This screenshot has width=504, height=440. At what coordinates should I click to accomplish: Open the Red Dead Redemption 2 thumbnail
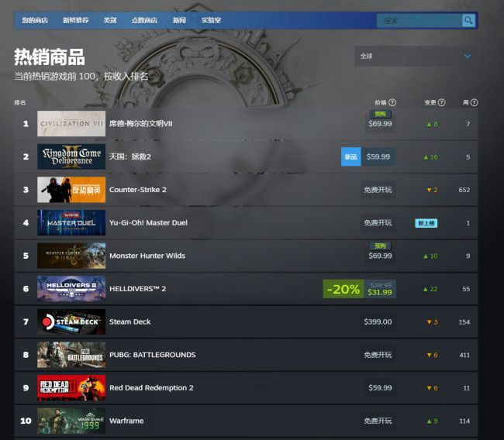71,388
